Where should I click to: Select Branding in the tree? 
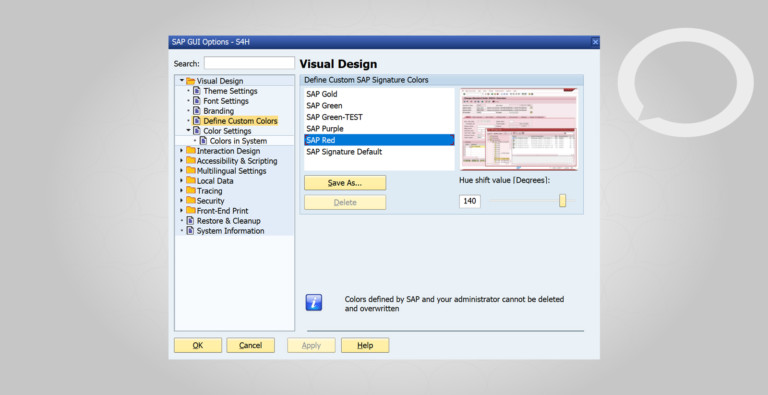(x=218, y=111)
